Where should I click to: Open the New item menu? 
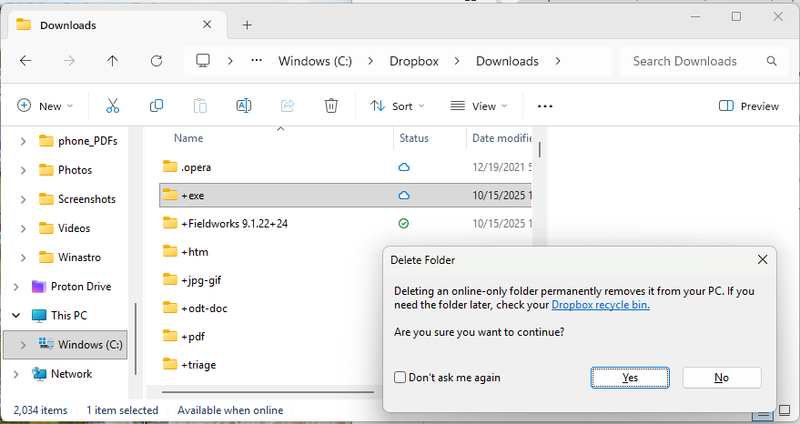coord(40,106)
